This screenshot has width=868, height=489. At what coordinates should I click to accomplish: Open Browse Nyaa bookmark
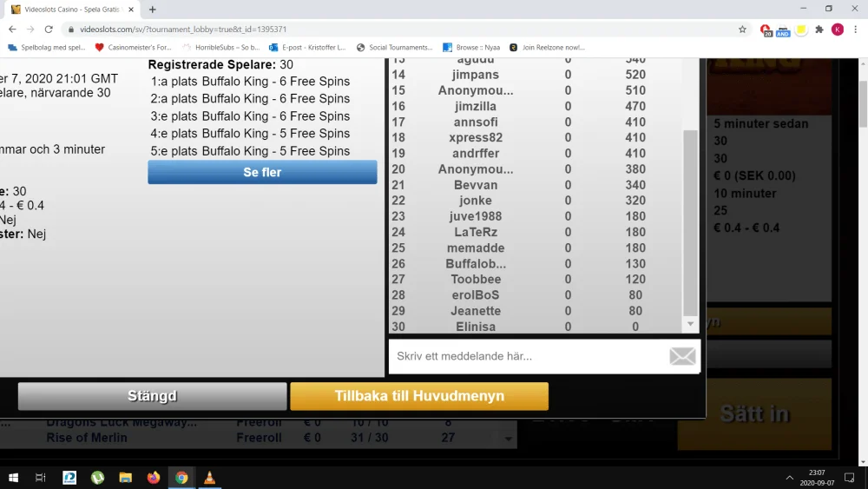(471, 48)
